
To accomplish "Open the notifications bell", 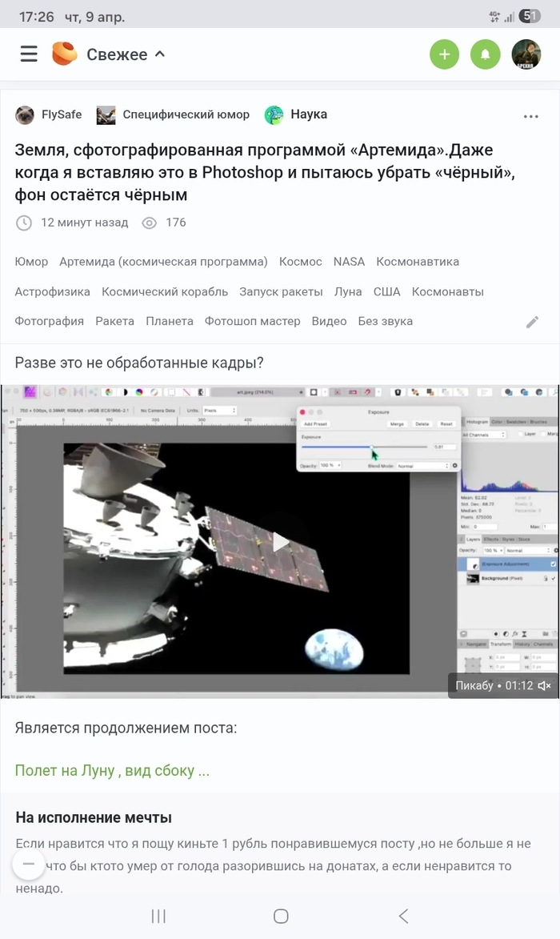I will coord(485,54).
